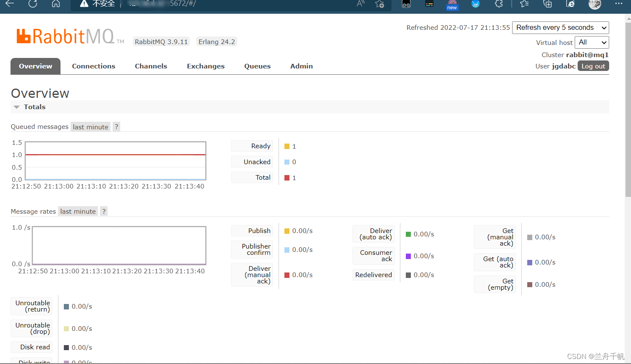Open the collections icon

point(547,3)
